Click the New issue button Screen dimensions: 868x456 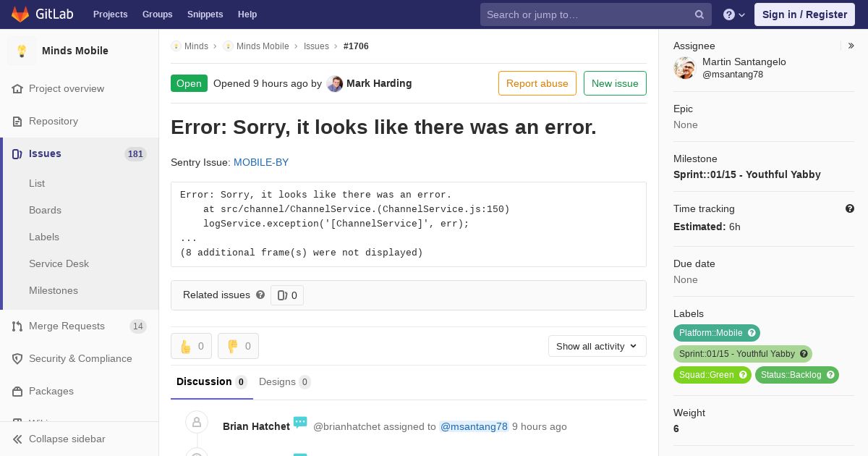click(x=615, y=83)
